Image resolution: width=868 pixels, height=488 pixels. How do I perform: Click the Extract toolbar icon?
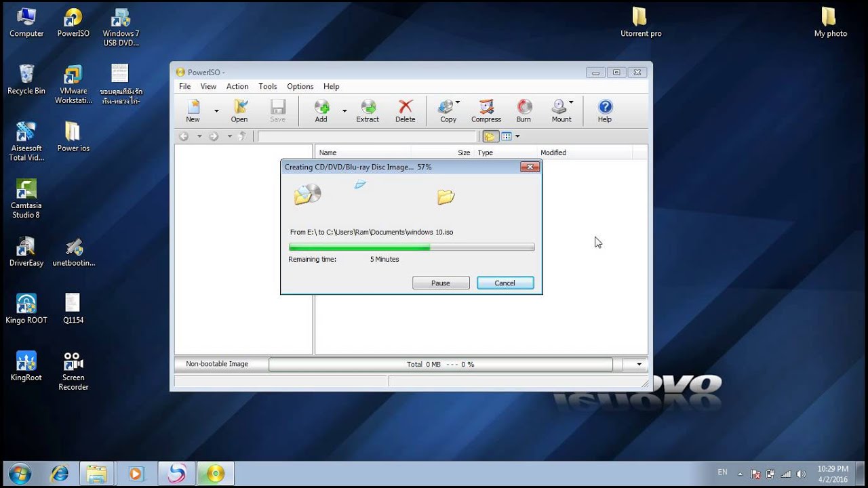click(368, 110)
